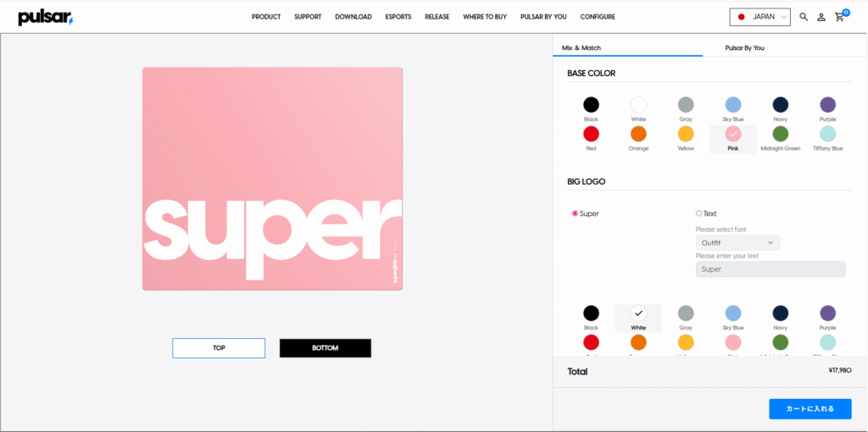The height and width of the screenshot is (432, 868).
Task: Click the pink mousepad preview image
Action: coord(272,179)
